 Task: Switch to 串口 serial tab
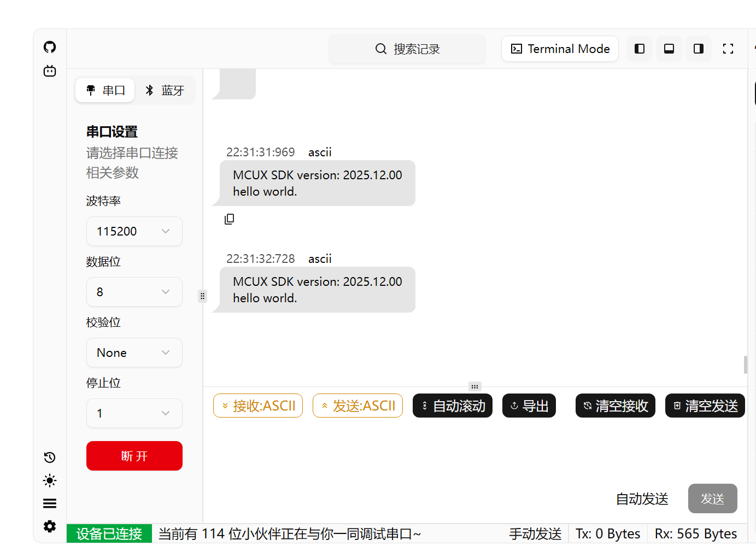[105, 90]
